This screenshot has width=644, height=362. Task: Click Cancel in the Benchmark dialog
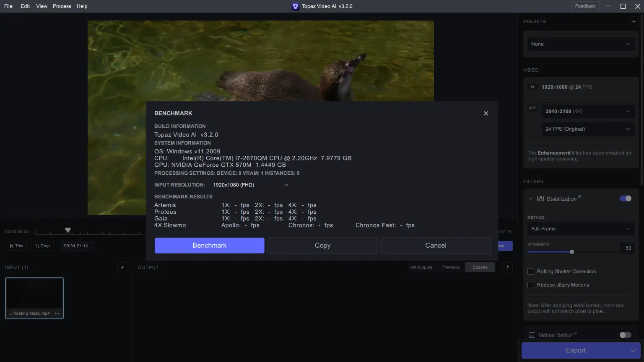tap(436, 246)
